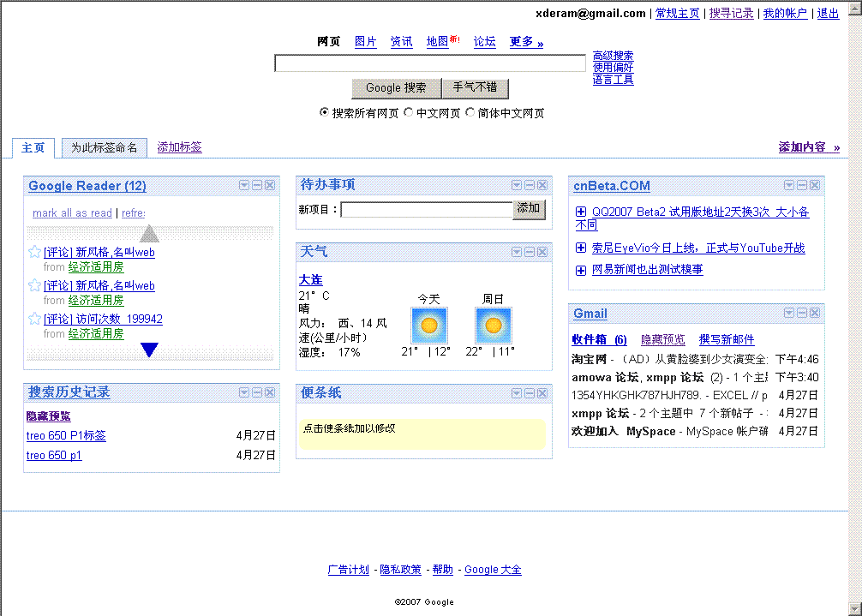The height and width of the screenshot is (616, 862).
Task: Expand the 网易新闻 news item
Action: click(x=581, y=270)
